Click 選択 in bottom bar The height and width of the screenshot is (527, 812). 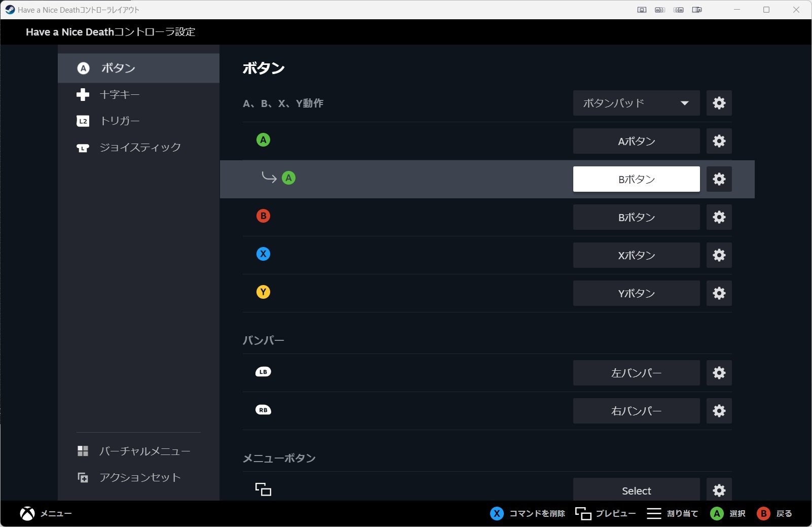737,513
